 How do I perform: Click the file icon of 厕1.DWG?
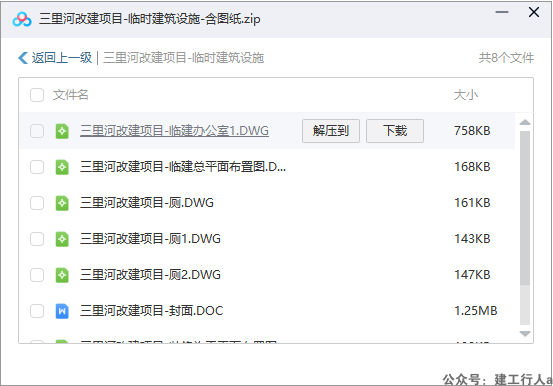tap(62, 239)
